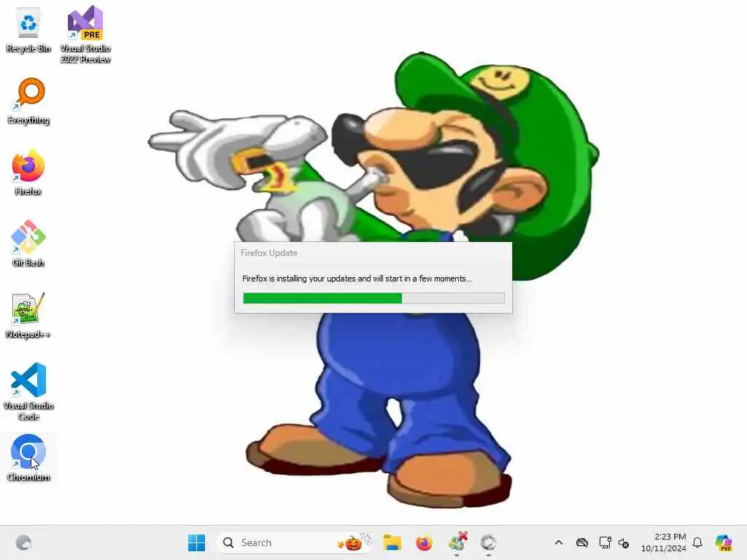Open the Recycle Bin desktop icon
747x560 pixels.
28,31
